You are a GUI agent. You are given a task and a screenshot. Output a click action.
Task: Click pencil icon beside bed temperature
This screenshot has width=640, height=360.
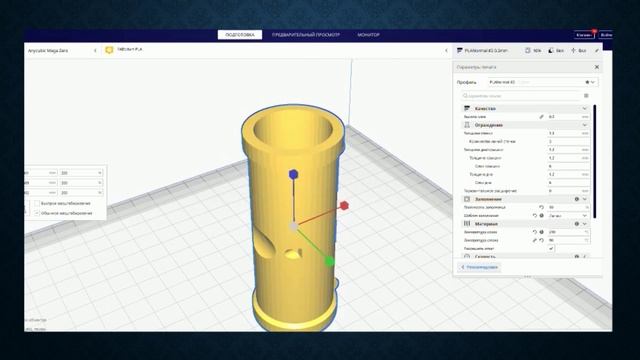click(535, 240)
